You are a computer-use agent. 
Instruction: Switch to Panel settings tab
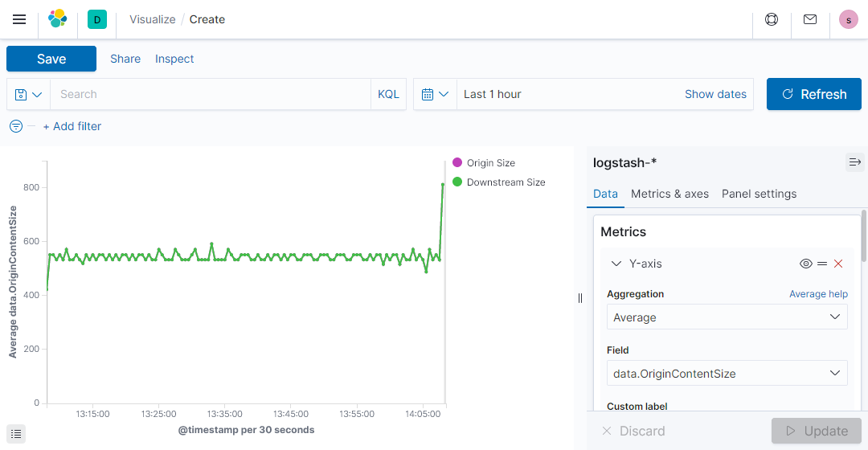(x=759, y=194)
